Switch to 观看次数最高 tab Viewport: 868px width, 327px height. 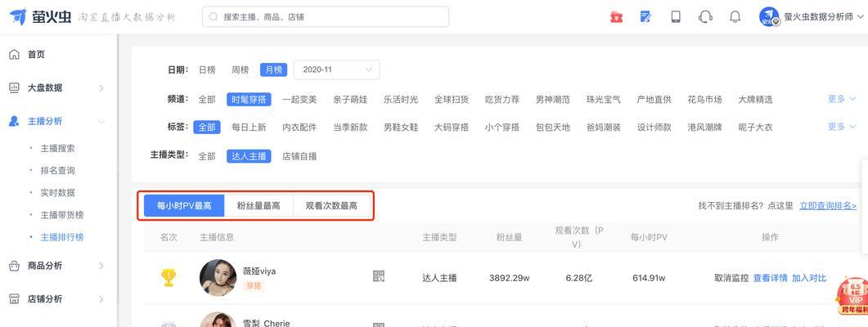point(331,206)
